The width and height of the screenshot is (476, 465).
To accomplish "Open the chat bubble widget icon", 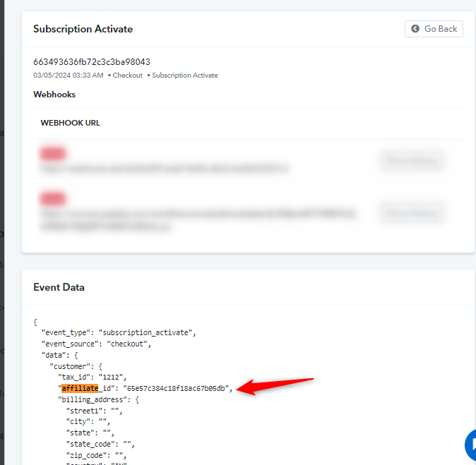I will [x=470, y=445].
